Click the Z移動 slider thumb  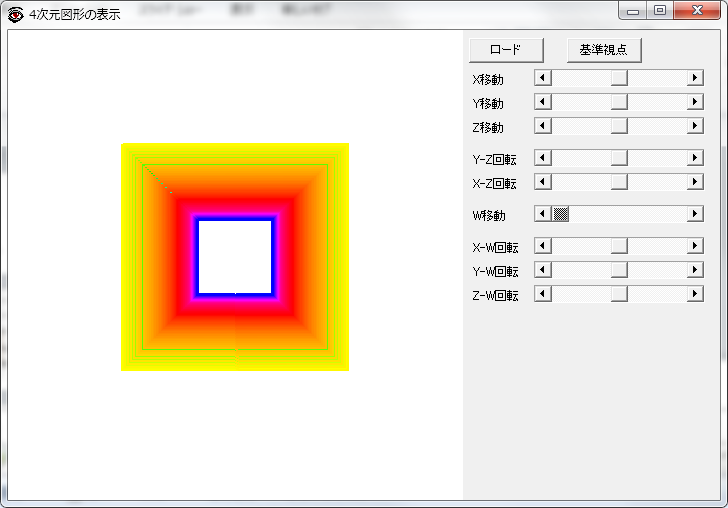[x=619, y=126]
